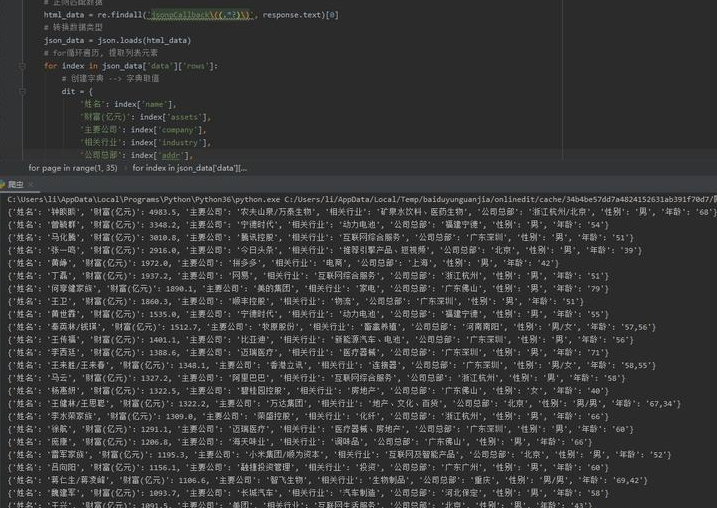Click output row for 马化腾 (3010.8)
Viewport: 717px width, 508px height.
(320, 238)
